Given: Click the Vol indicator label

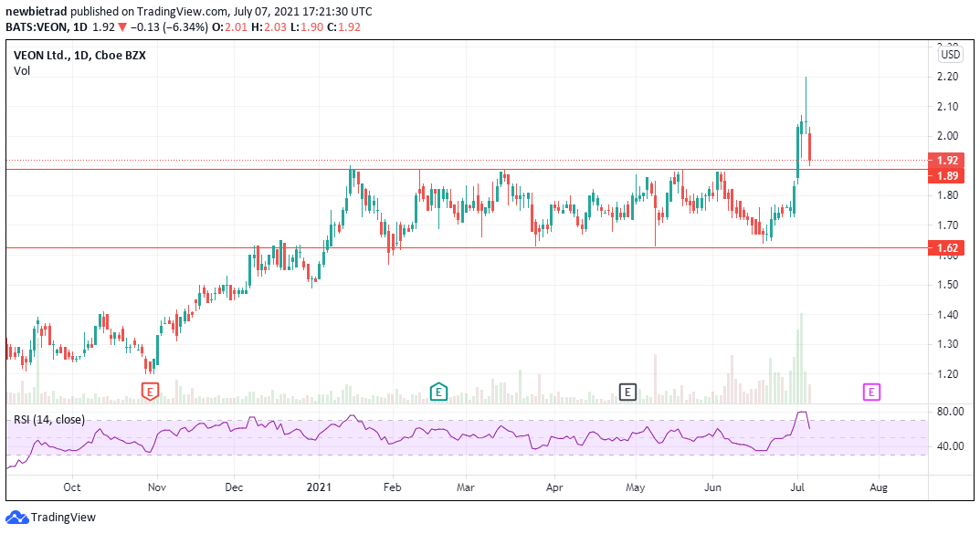Looking at the screenshot, I should [22, 70].
